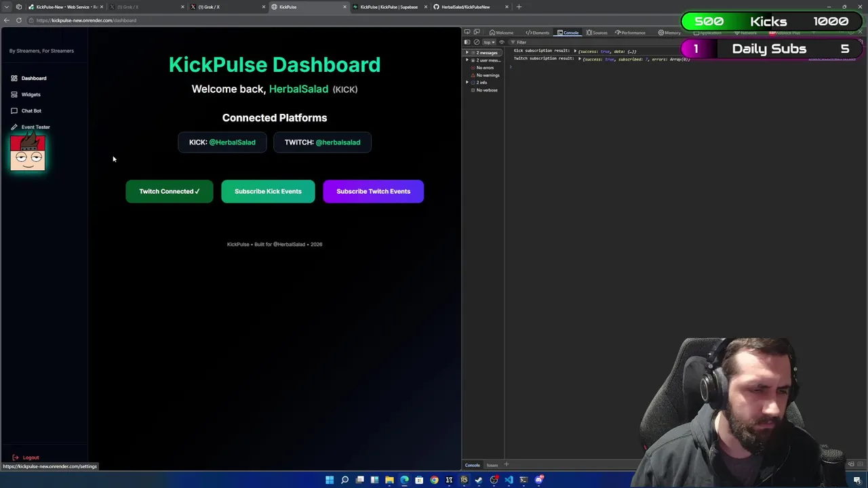
Task: Click the address bar URL
Action: click(x=86, y=20)
